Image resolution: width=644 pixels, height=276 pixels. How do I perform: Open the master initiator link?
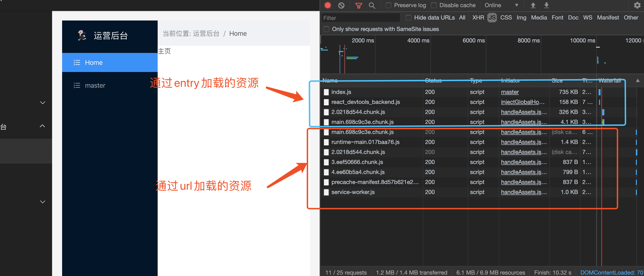point(510,92)
